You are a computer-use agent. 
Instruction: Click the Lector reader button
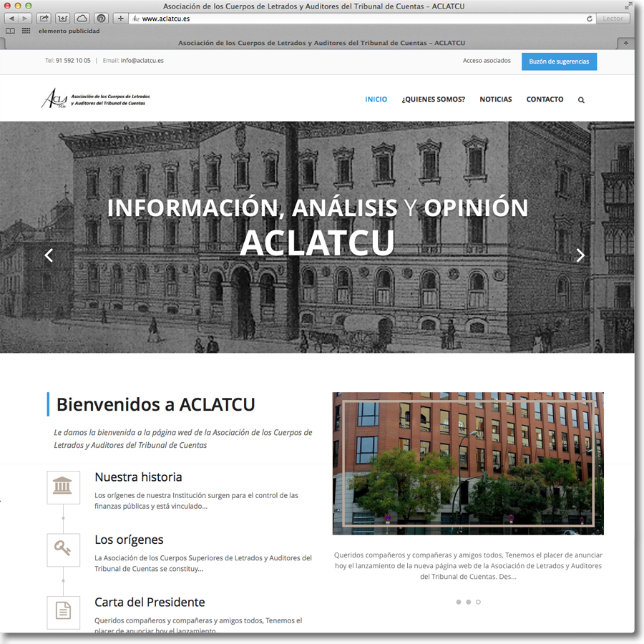[x=613, y=19]
